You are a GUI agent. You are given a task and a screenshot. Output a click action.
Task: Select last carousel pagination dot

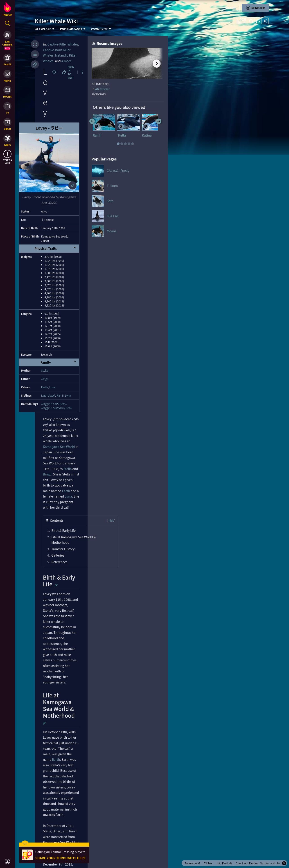133,144
